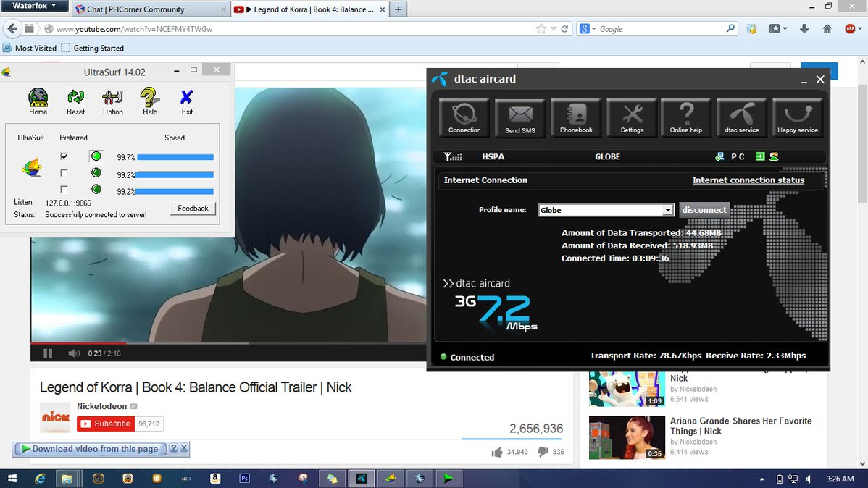Open UltraSurf Option settings
This screenshot has width=868, height=488.
[x=112, y=101]
